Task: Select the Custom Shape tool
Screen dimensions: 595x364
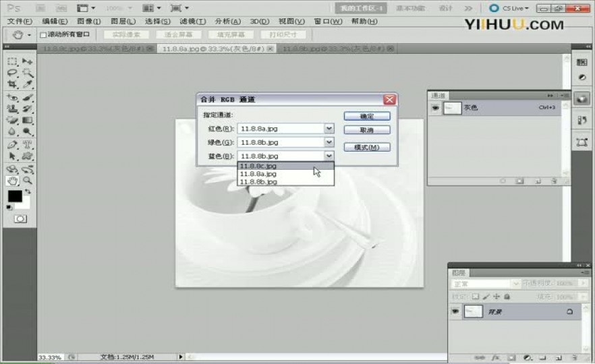Action: tap(27, 156)
